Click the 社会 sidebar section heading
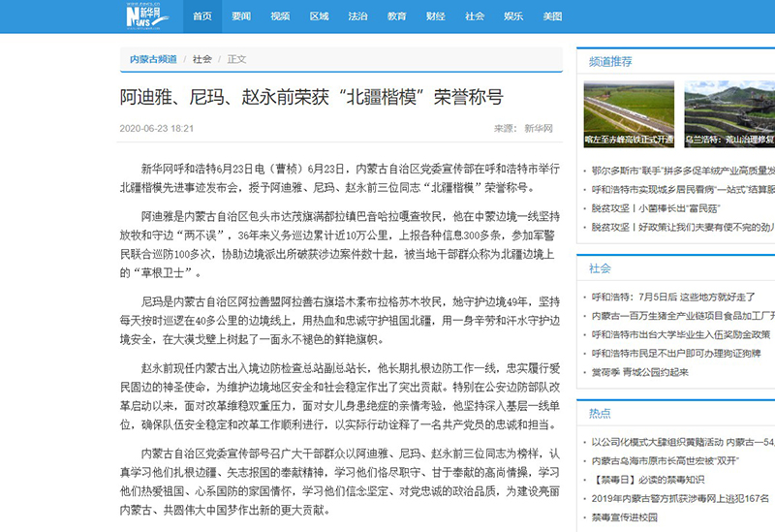775x532 pixels. (600, 267)
